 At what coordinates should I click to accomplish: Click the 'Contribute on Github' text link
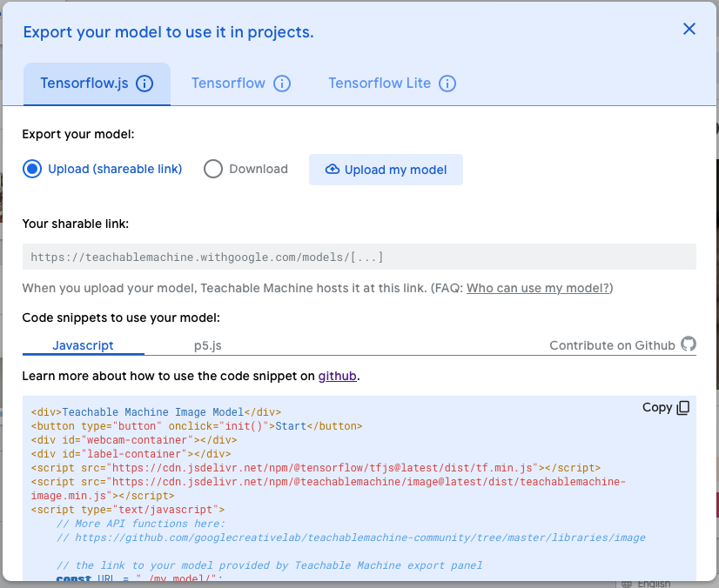pyautogui.click(x=612, y=345)
